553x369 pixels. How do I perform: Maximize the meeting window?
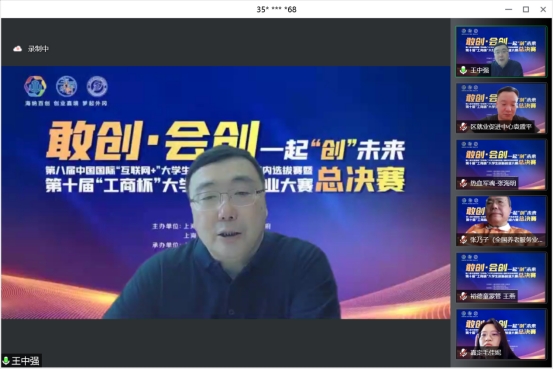[x=525, y=10]
